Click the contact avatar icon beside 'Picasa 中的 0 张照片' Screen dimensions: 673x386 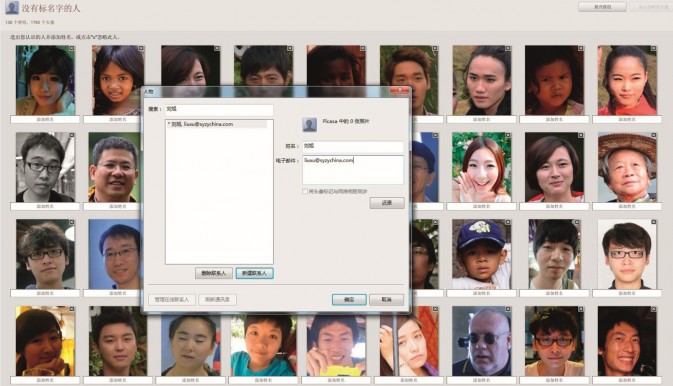(309, 125)
